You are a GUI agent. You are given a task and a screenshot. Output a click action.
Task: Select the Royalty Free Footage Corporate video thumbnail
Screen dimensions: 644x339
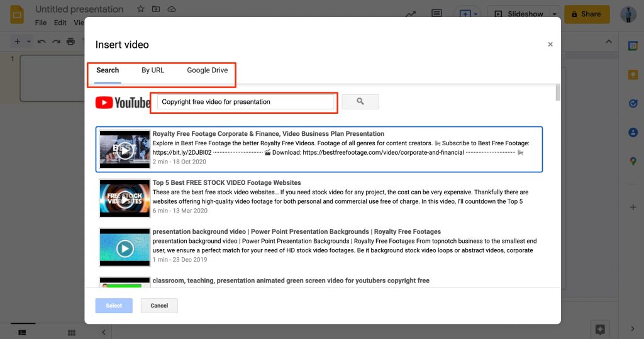(125, 149)
